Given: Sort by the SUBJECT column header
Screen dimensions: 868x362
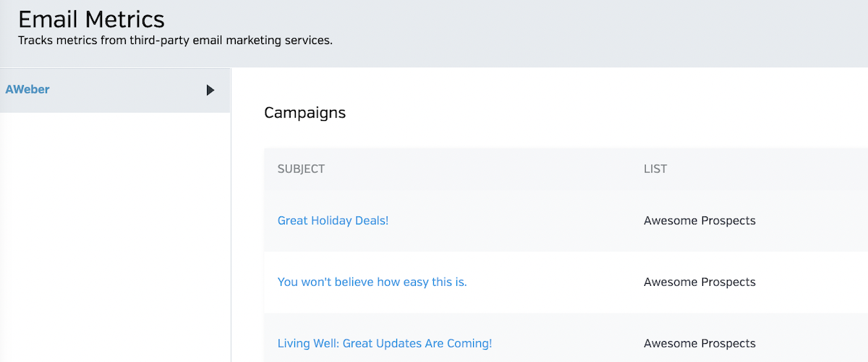Looking at the screenshot, I should click(301, 169).
